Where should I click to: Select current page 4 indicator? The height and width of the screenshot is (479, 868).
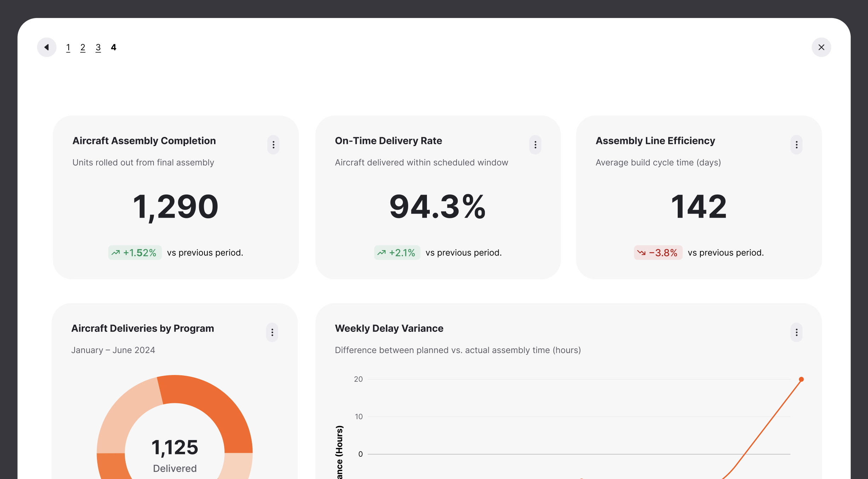pyautogui.click(x=114, y=47)
